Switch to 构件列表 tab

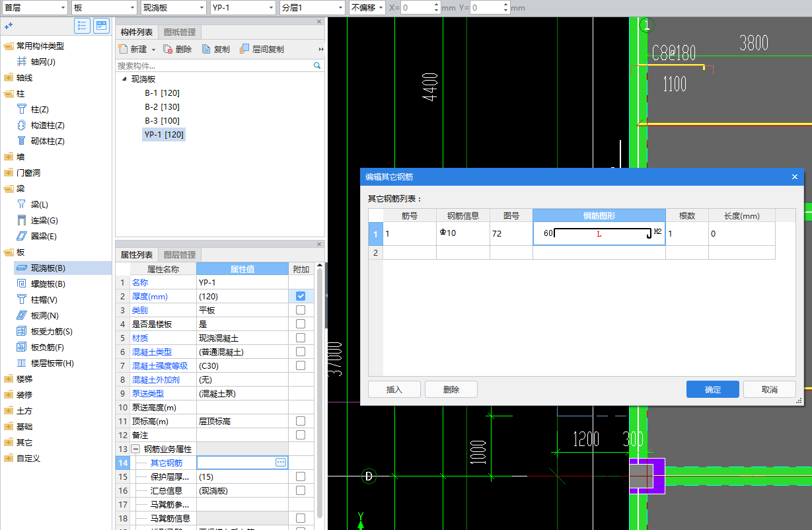click(x=137, y=32)
